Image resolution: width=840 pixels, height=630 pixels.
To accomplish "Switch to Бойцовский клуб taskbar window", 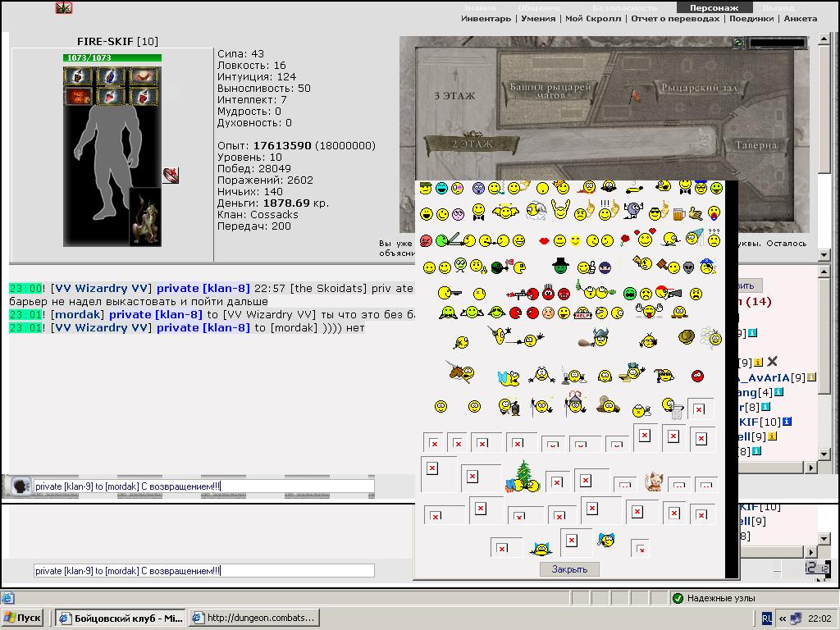I will tap(121, 618).
